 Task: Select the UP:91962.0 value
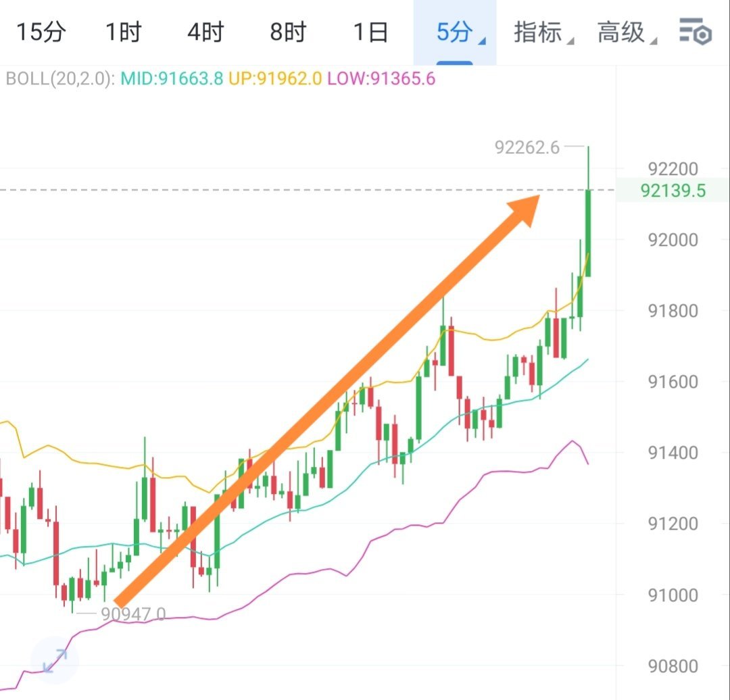(x=275, y=78)
